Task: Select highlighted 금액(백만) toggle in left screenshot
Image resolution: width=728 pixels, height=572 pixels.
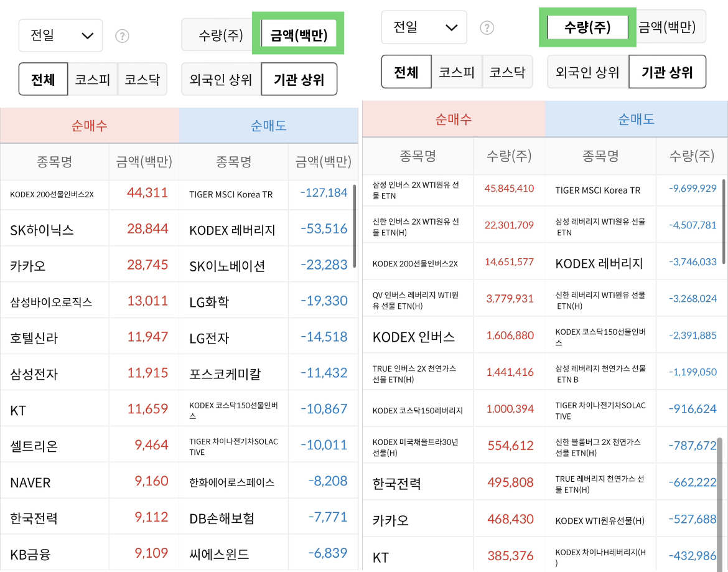Action: pos(299,35)
